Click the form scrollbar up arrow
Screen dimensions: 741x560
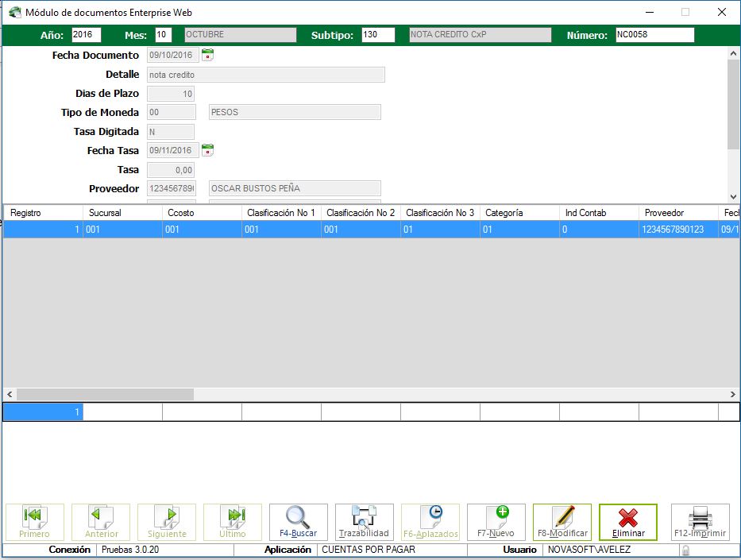733,53
